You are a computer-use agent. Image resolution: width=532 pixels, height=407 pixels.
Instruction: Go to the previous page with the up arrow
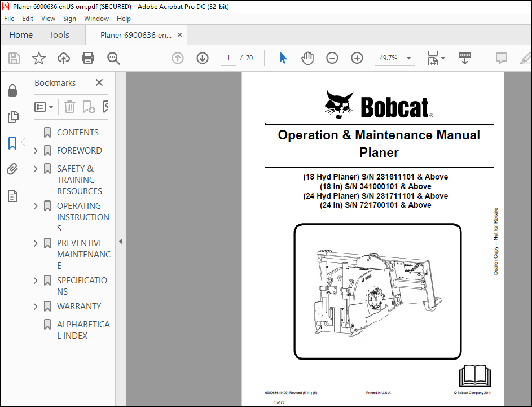click(x=178, y=58)
